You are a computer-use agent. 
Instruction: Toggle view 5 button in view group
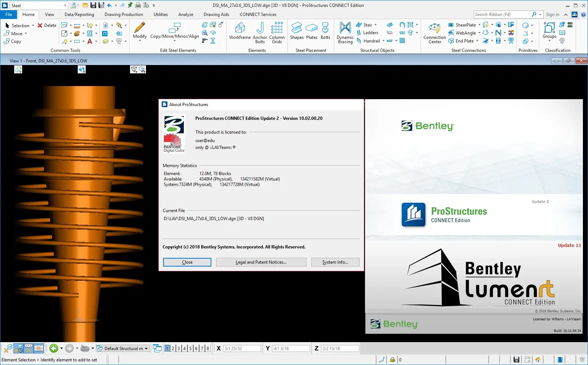(190, 348)
